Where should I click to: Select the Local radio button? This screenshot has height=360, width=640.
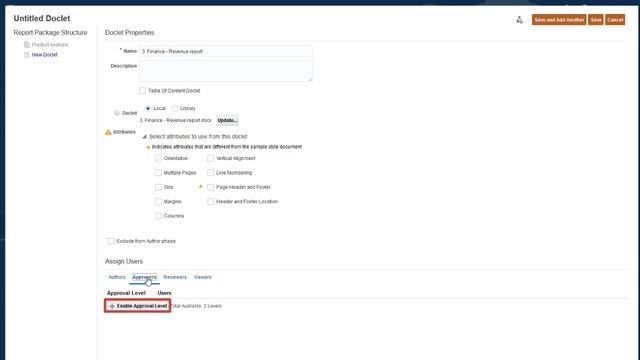click(148, 108)
